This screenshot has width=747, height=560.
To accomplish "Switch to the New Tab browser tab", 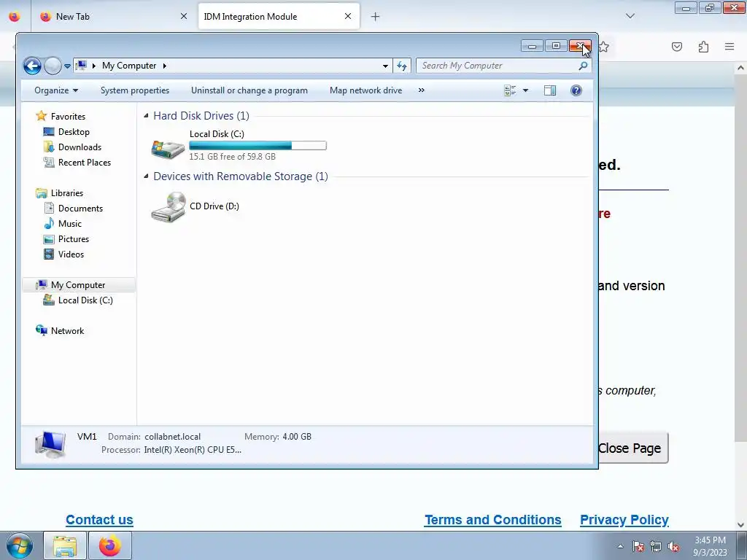I will point(114,17).
